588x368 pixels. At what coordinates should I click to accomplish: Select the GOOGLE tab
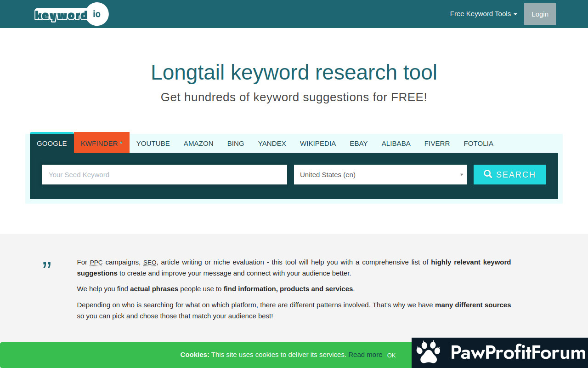pyautogui.click(x=52, y=143)
